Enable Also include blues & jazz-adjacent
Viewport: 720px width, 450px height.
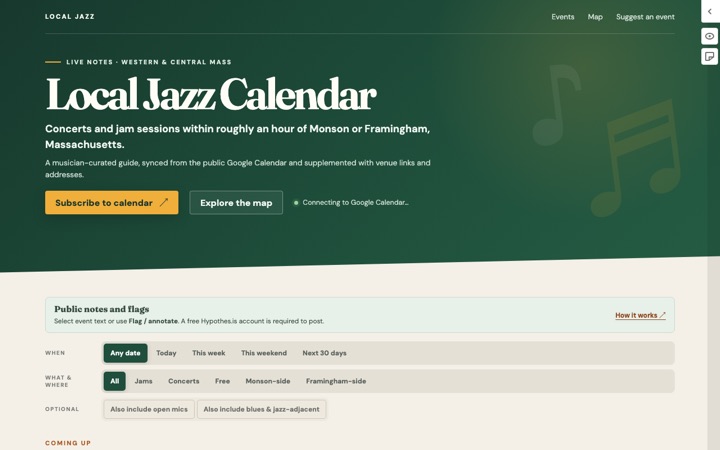(x=261, y=409)
